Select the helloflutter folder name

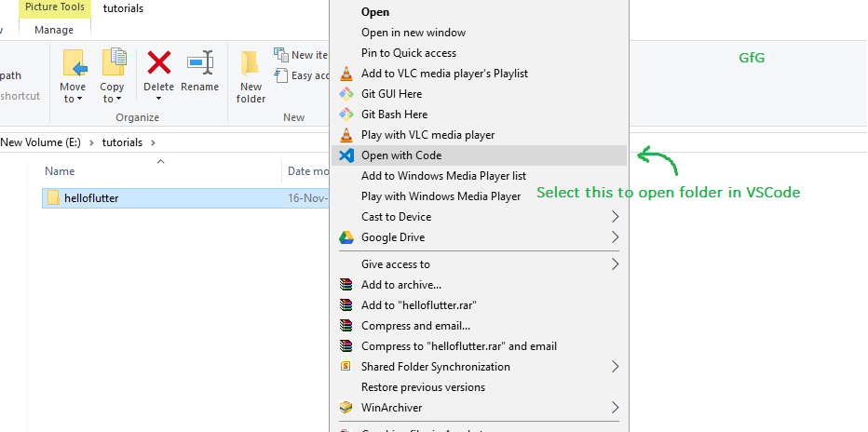click(91, 198)
